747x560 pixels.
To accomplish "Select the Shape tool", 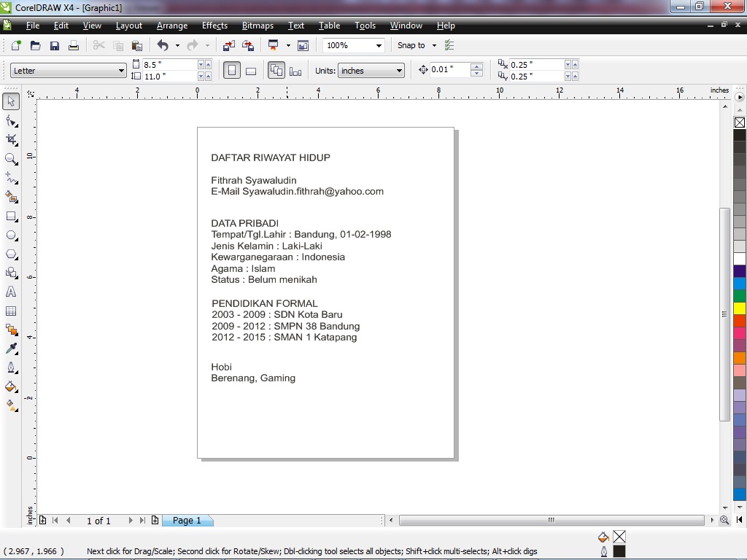I will coord(11,121).
